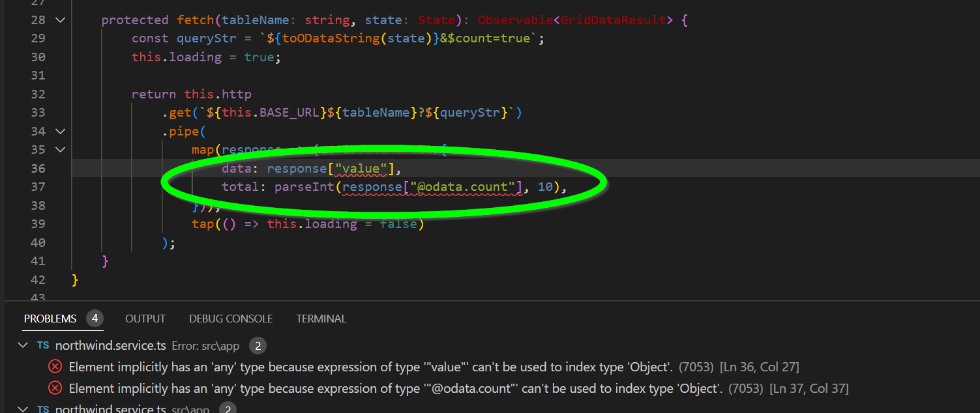Open the DEBUG CONSOLE tab
The height and width of the screenshot is (413, 980).
[x=231, y=319]
